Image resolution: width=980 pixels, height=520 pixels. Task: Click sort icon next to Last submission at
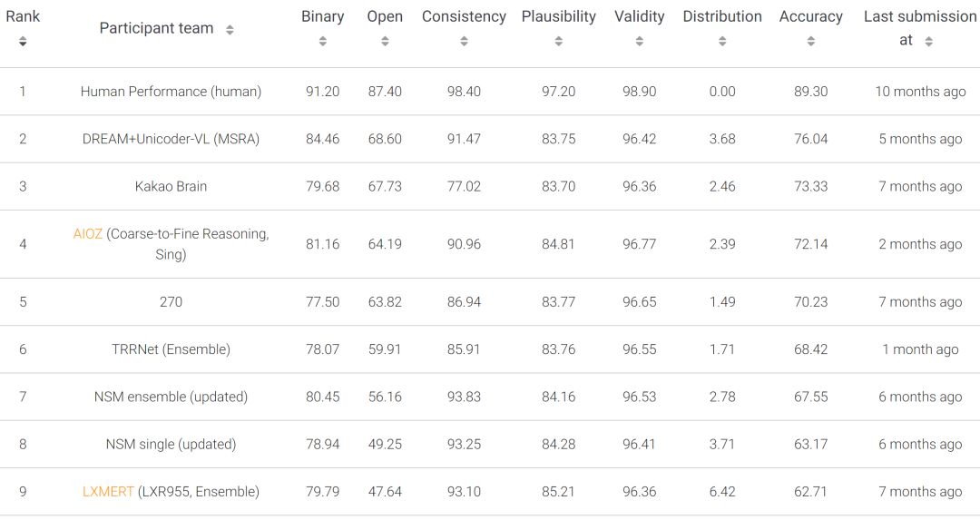click(x=930, y=41)
